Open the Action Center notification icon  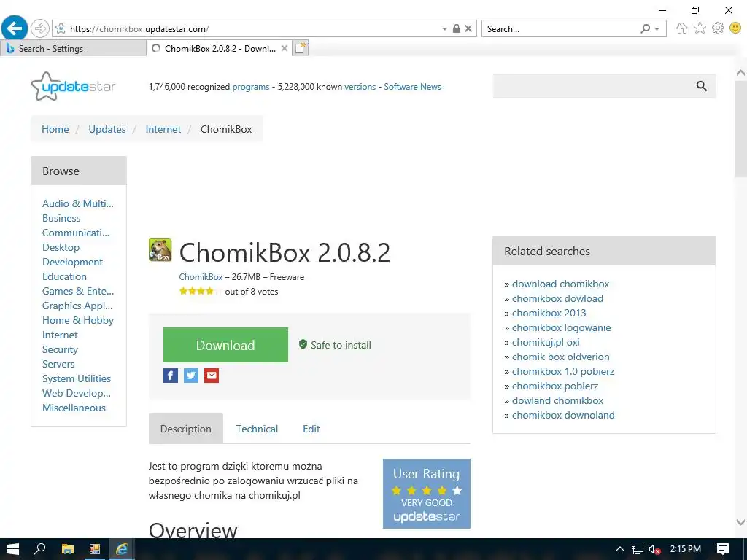723,549
